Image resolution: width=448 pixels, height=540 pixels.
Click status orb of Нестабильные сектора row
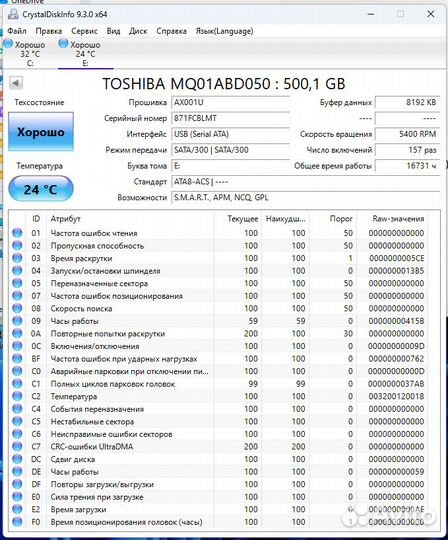pyautogui.click(x=17, y=422)
